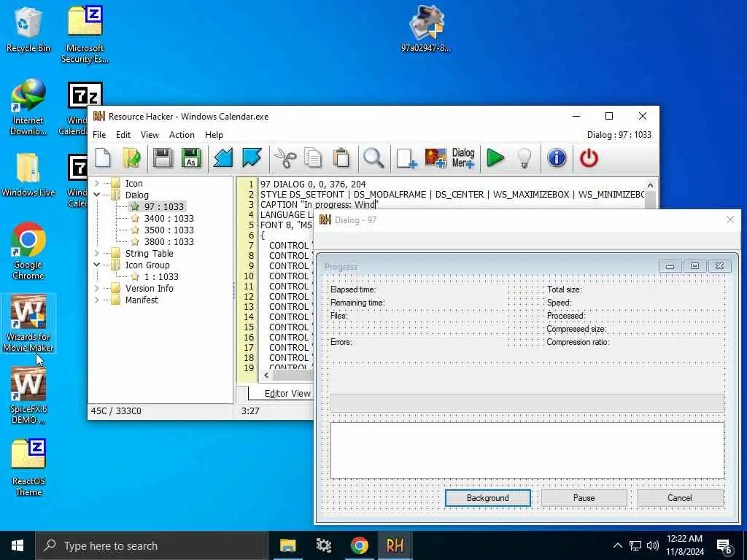Viewport: 747px width, 560px height.
Task: Open the notification center with badge 6
Action: click(724, 545)
